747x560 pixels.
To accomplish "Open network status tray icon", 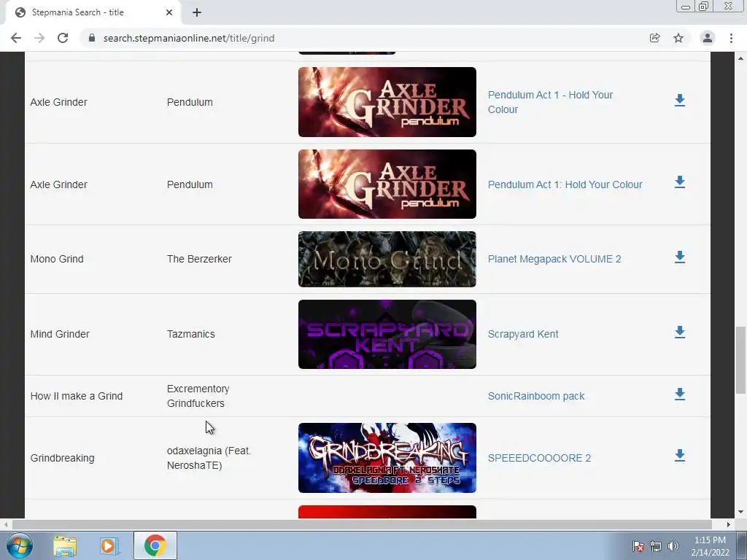I will pyautogui.click(x=656, y=546).
